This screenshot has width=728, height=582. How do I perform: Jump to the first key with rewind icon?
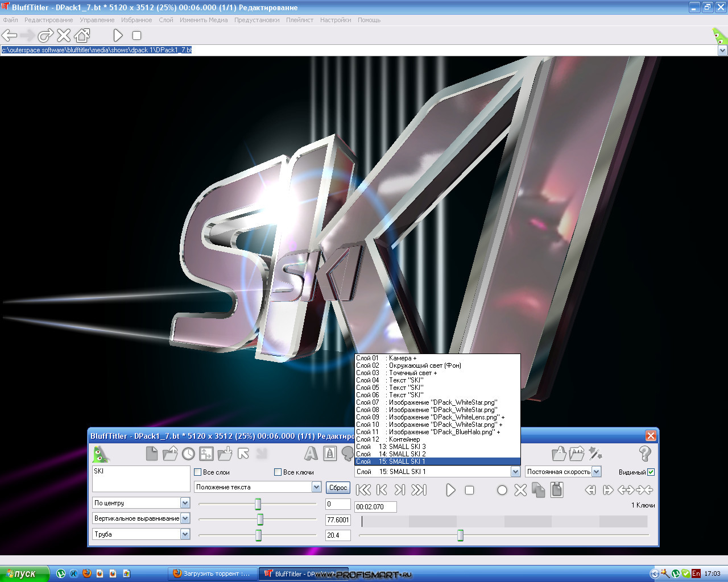pos(363,490)
